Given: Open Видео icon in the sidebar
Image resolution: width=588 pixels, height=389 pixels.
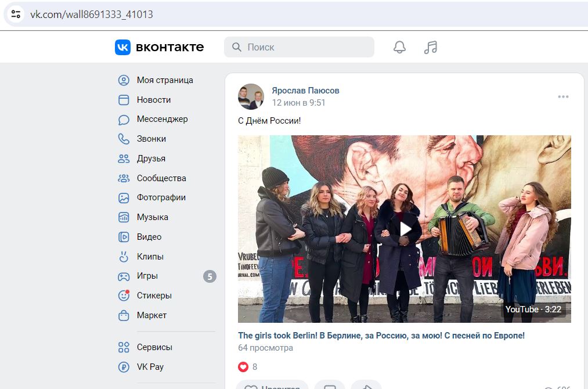Looking at the screenshot, I should click(x=124, y=237).
